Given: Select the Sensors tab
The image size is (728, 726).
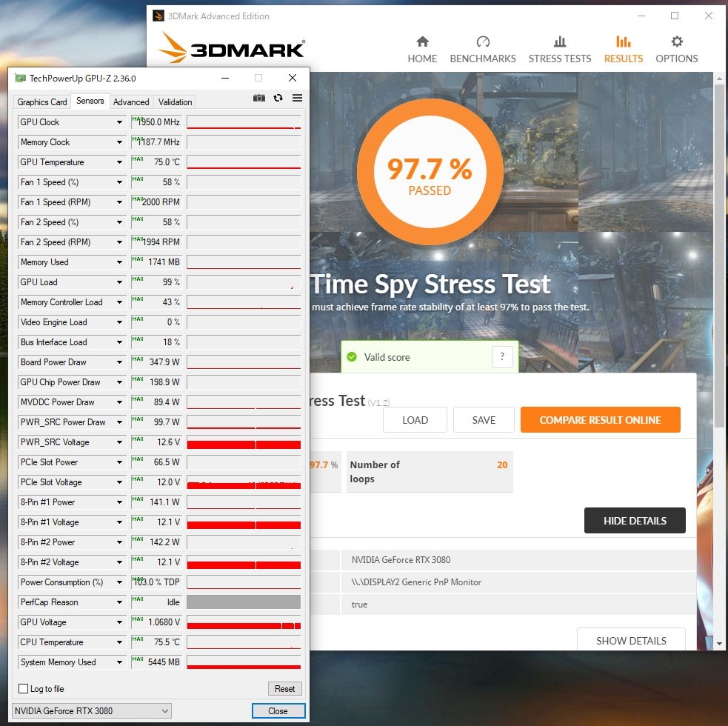Looking at the screenshot, I should point(90,101).
